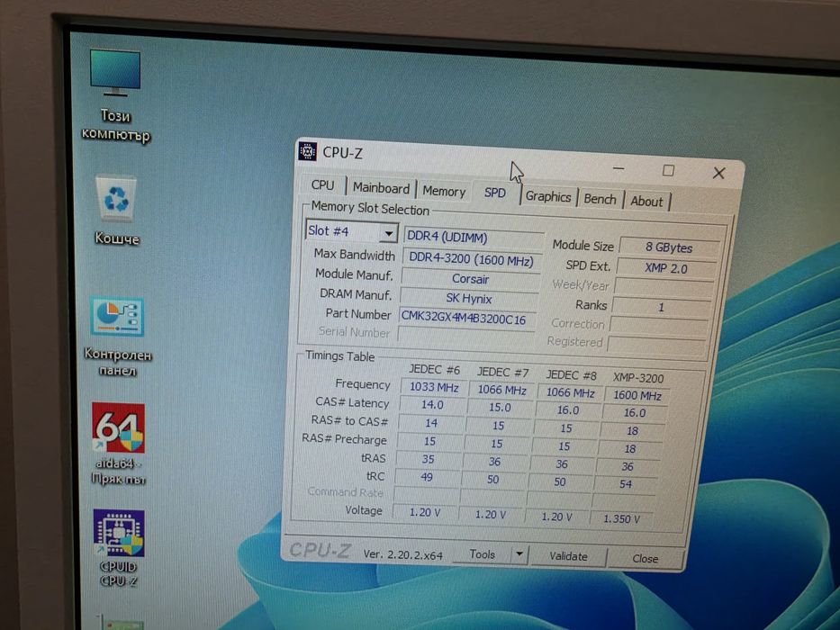Click the DDR4-3200 (1600 MHz) bandwidth value
Viewport: 840px width, 630px height.
472,260
